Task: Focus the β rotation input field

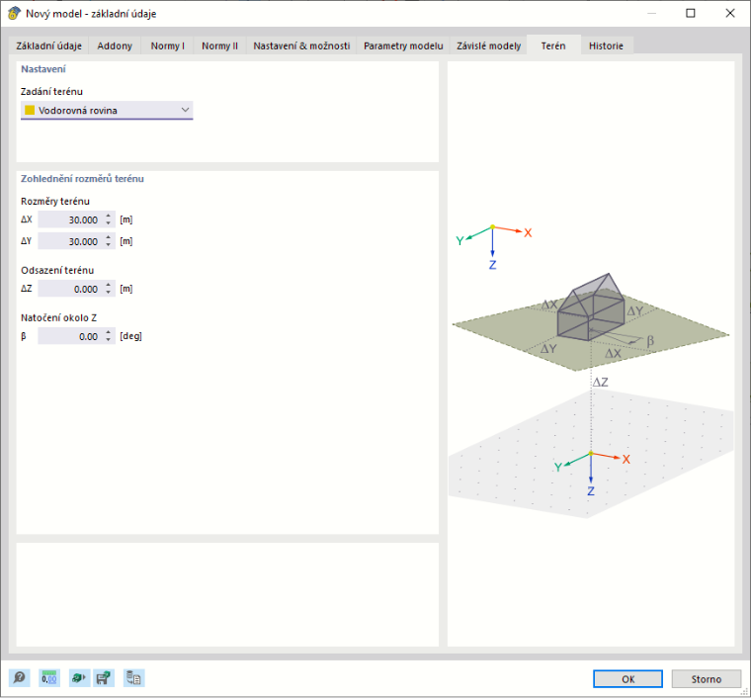Action: 70,337
